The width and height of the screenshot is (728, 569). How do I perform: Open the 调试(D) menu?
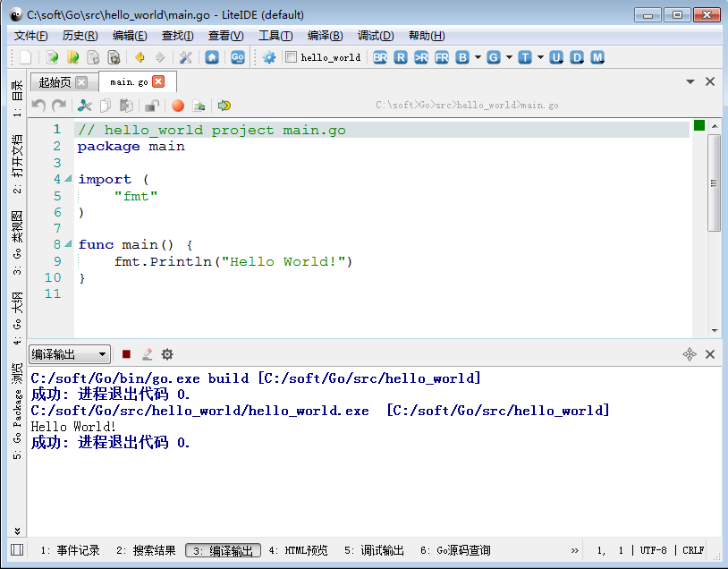376,36
